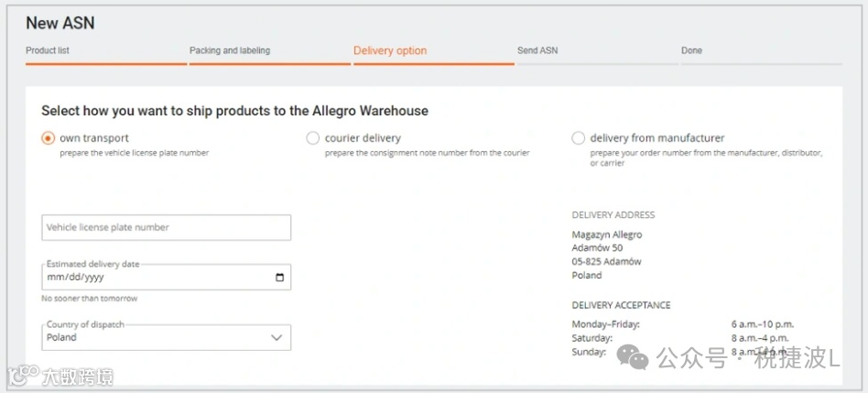Click the "Saturday:" label

591,338
